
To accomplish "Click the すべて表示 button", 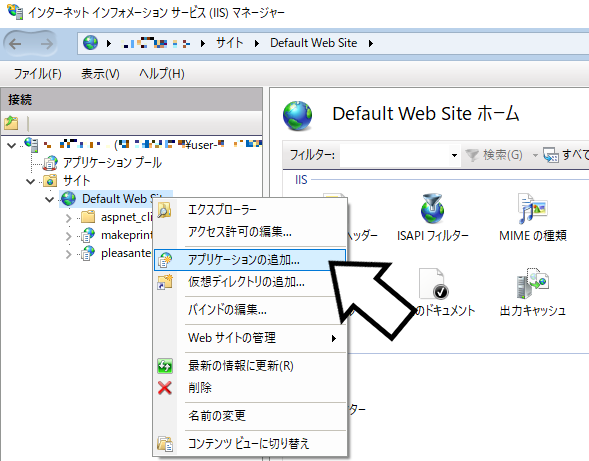I will tap(566, 155).
